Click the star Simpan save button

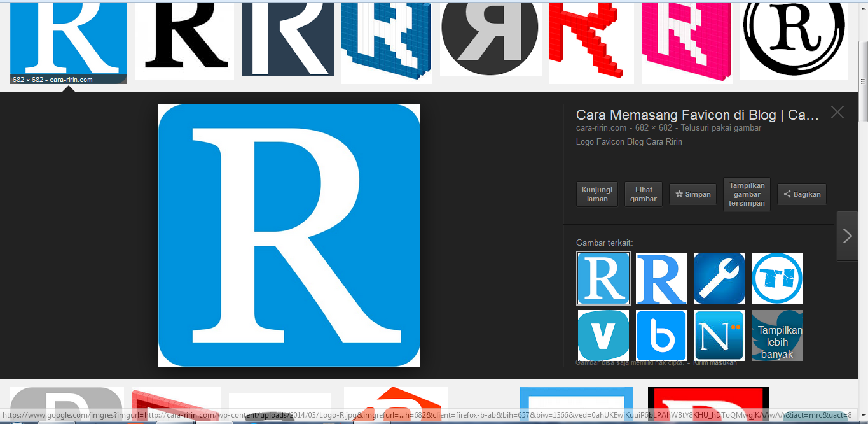click(x=692, y=194)
